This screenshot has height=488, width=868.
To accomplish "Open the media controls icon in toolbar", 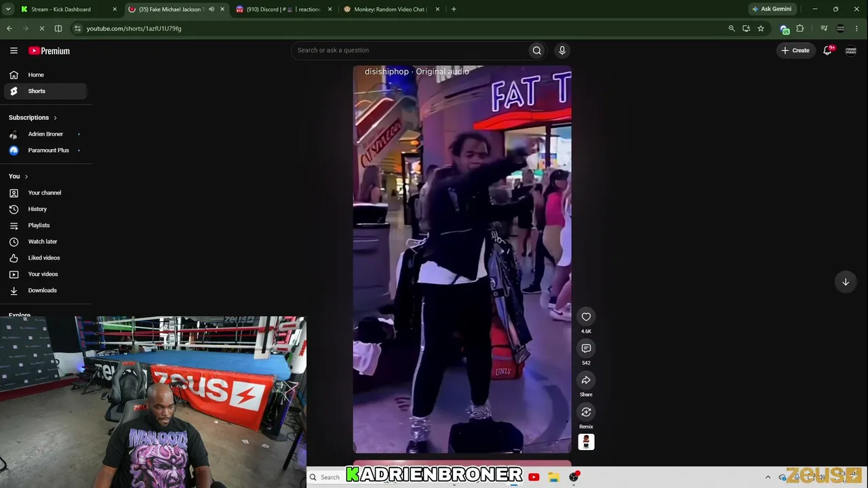I will pos(824,28).
